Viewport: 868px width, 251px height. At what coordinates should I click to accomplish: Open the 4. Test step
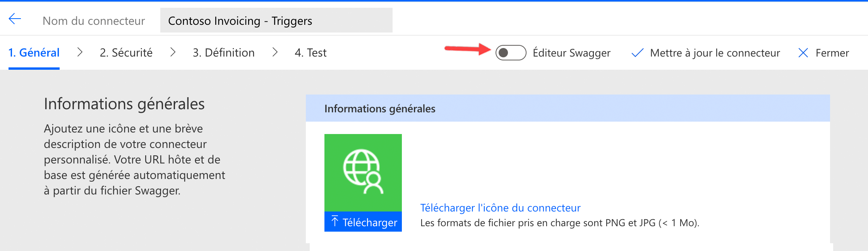tap(310, 53)
